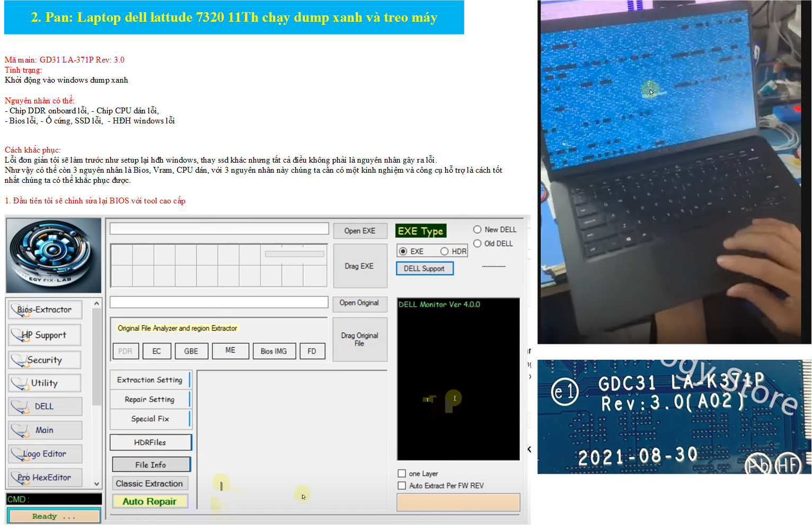812x525 pixels.
Task: Open the HDRFiles section
Action: pyautogui.click(x=151, y=442)
